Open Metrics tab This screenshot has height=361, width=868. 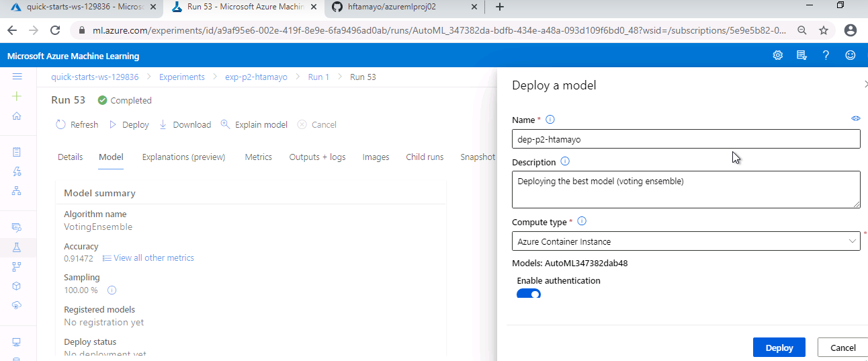[259, 157]
